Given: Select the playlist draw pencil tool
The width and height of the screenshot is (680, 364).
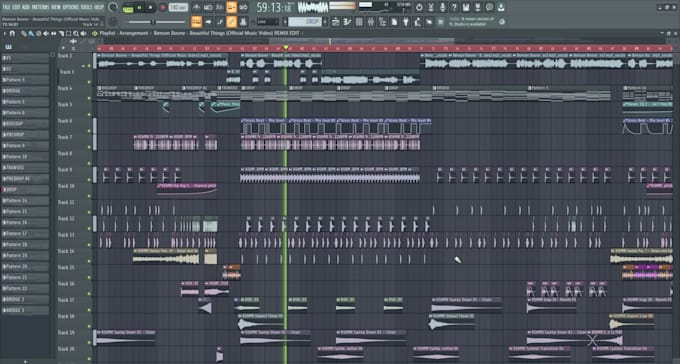Looking at the screenshot, I should tap(23, 33).
